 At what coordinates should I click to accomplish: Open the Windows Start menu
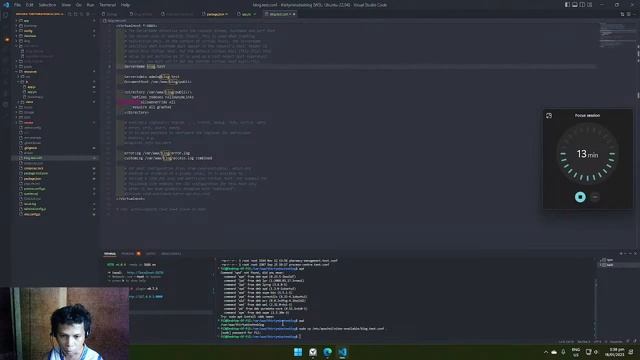298,352
